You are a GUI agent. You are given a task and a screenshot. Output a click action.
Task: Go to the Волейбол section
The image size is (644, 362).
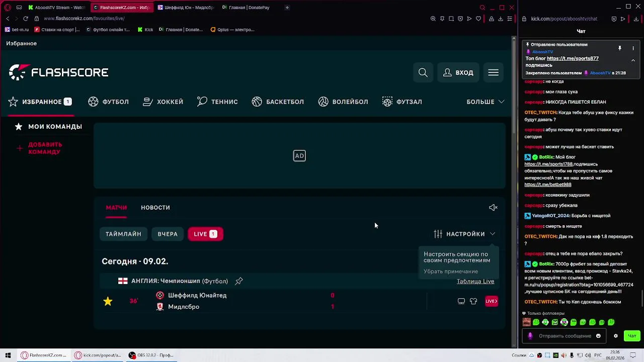pos(343,102)
